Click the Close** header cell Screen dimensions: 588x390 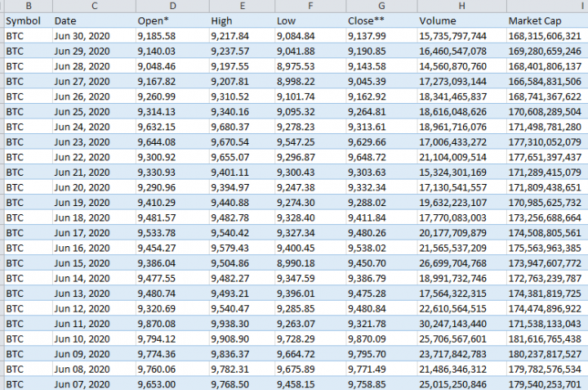pyautogui.click(x=381, y=20)
